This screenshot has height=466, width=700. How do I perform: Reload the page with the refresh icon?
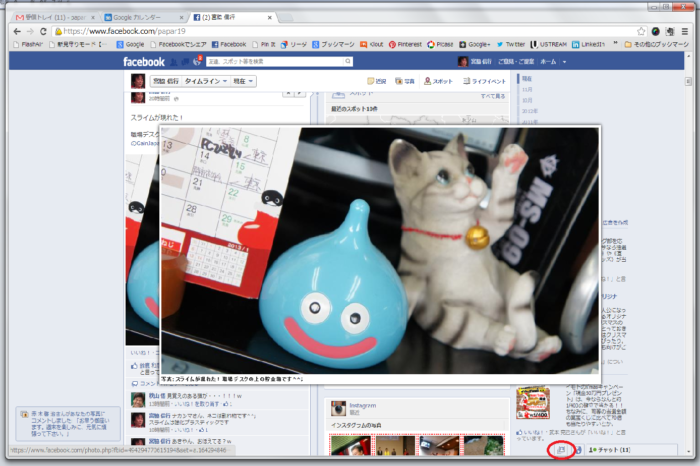[x=43, y=31]
